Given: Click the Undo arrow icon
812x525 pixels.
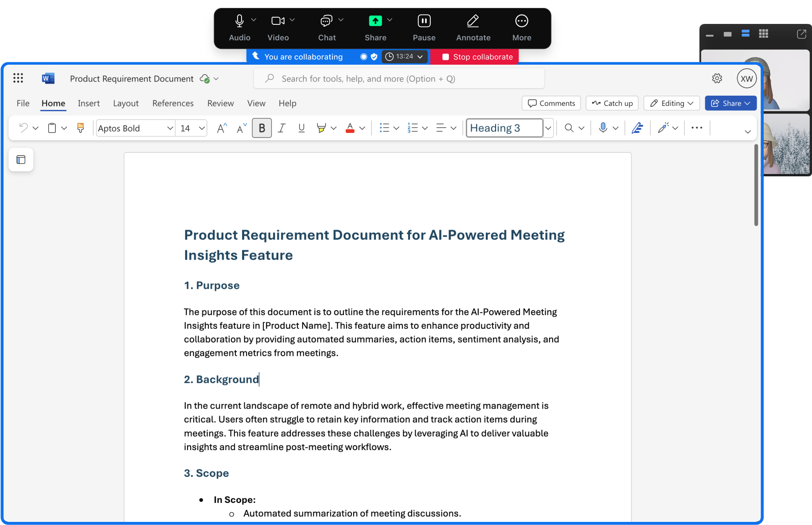Looking at the screenshot, I should click(x=23, y=128).
